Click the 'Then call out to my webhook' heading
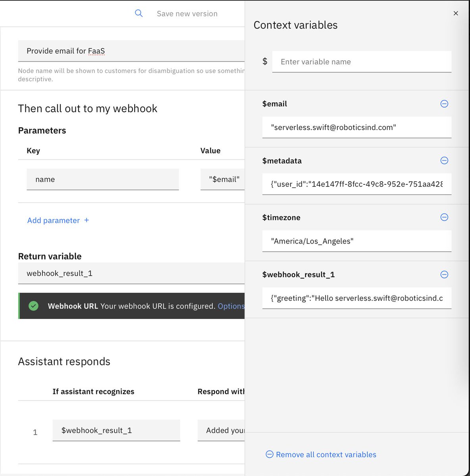The image size is (470, 476). pyautogui.click(x=88, y=109)
